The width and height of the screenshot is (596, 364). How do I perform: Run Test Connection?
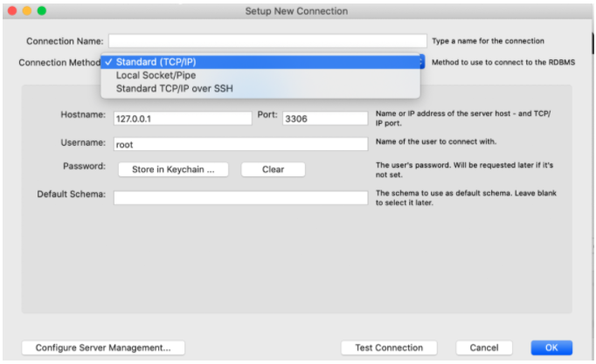click(x=389, y=347)
